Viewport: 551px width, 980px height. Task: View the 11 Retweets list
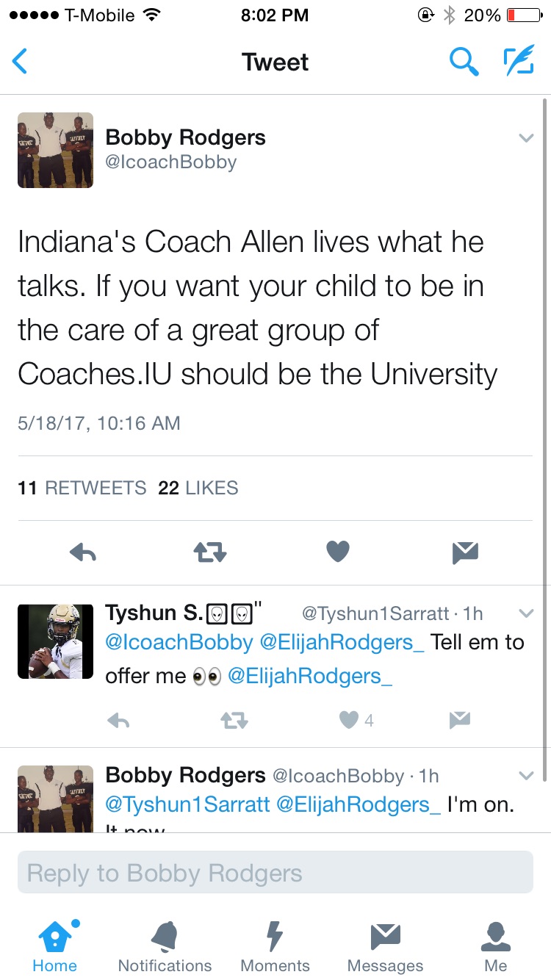tap(82, 488)
